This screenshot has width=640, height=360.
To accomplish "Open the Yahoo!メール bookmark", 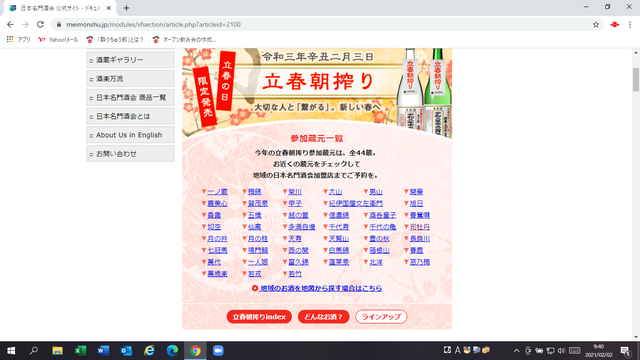I will click(x=58, y=40).
